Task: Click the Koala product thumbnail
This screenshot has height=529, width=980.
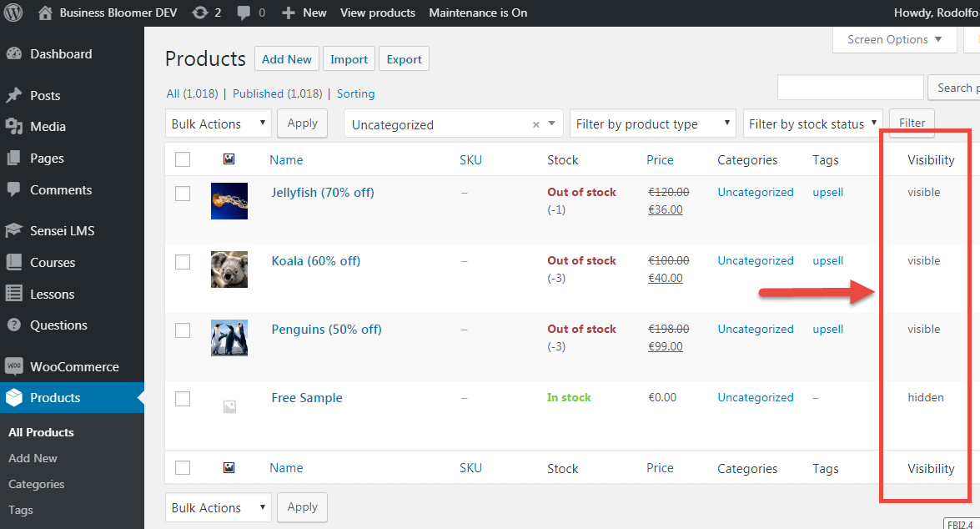Action: point(229,269)
